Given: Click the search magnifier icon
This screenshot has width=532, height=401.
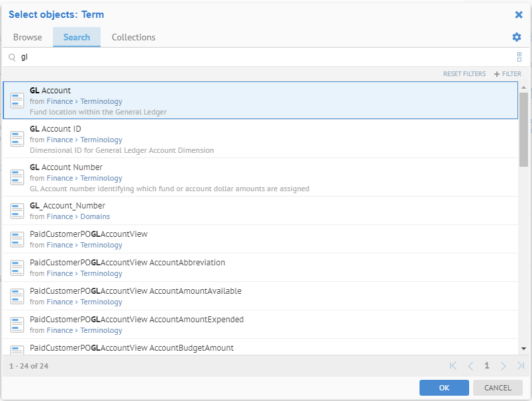Looking at the screenshot, I should 12,58.
